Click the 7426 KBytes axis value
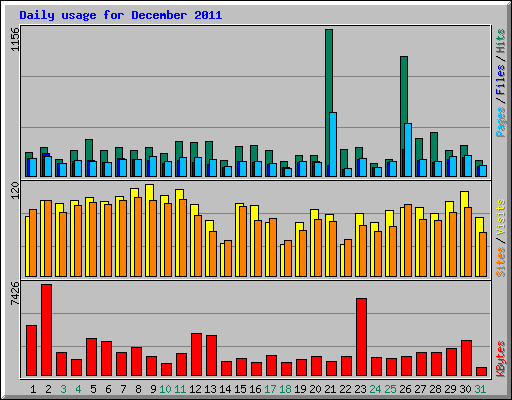The width and height of the screenshot is (512, 400). point(15,293)
